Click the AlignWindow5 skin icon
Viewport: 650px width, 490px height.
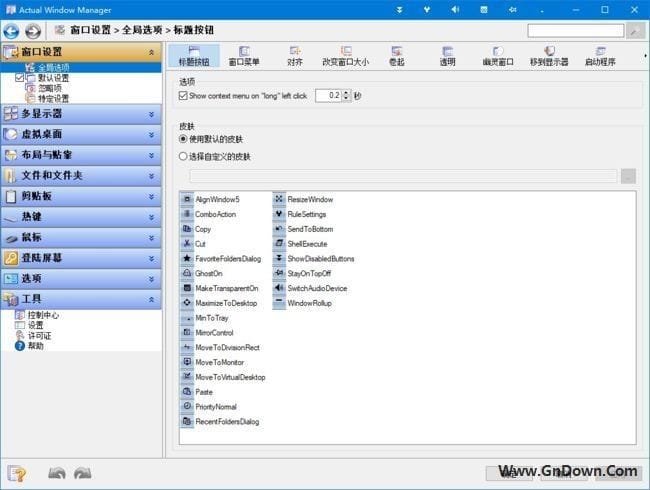pos(187,199)
